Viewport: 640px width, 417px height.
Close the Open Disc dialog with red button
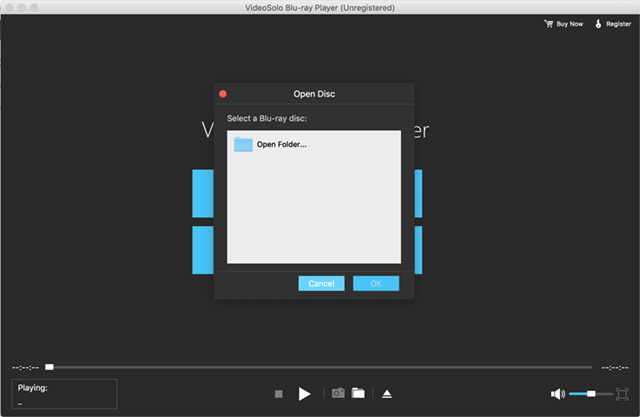[x=223, y=94]
